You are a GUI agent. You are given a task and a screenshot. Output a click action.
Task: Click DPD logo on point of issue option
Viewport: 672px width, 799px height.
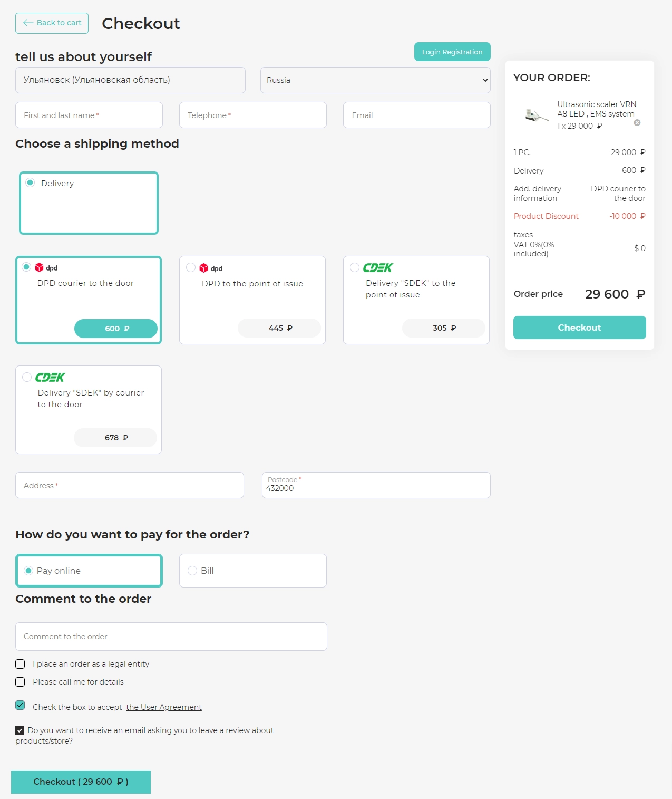point(211,268)
